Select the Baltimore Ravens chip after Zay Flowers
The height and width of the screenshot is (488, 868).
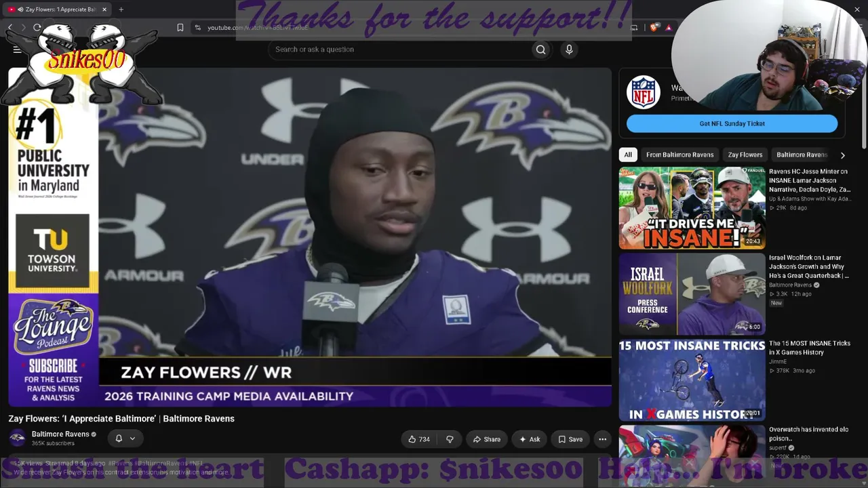point(802,155)
